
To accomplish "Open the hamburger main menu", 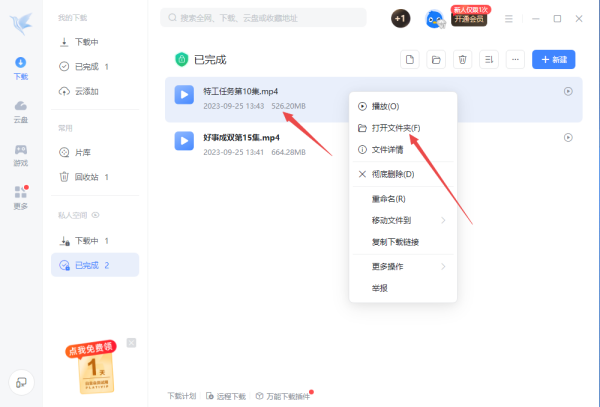I will (509, 19).
